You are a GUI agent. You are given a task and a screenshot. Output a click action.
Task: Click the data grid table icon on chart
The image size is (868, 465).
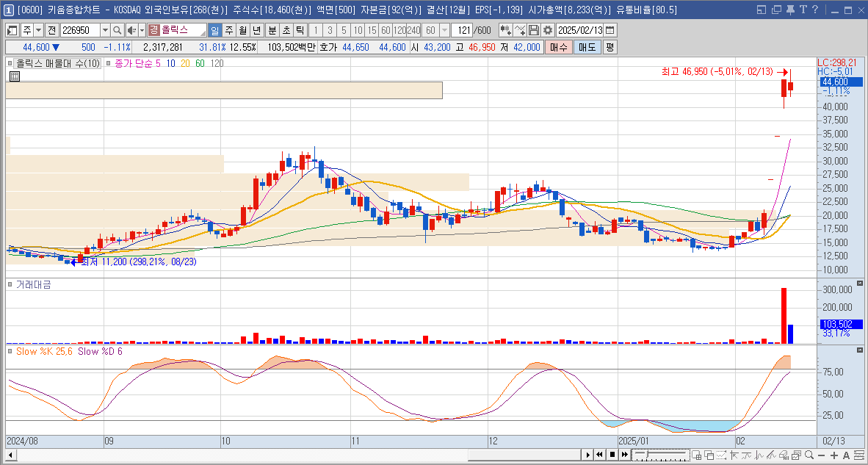click(x=15, y=76)
